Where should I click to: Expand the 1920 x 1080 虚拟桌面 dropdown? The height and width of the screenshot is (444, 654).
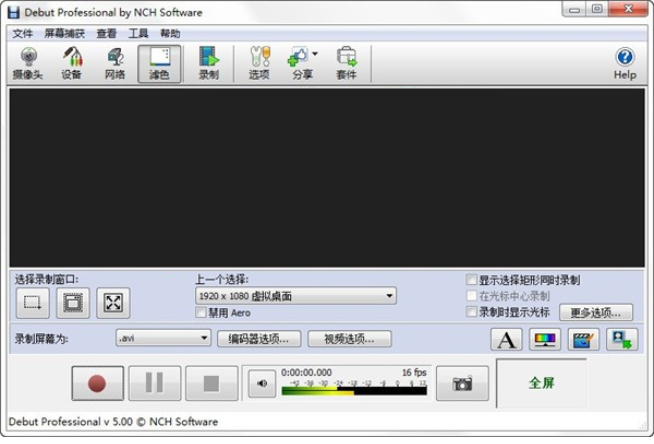(x=296, y=296)
